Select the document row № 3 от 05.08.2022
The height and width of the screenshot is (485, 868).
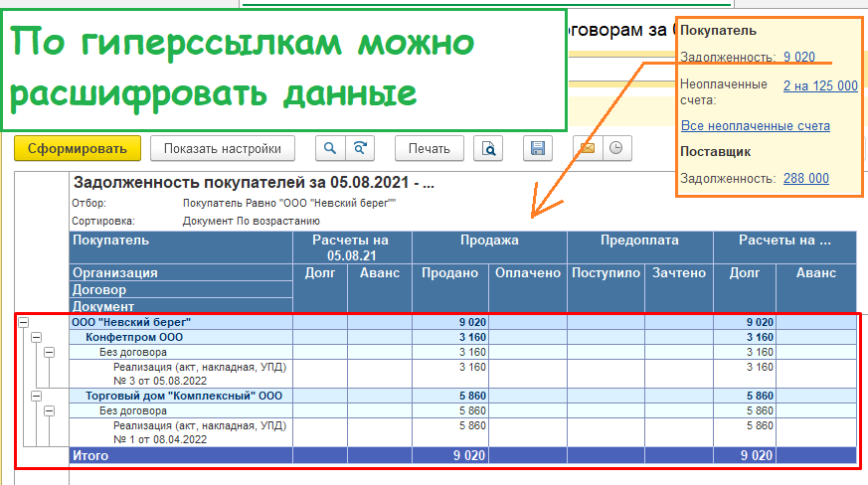click(x=181, y=374)
